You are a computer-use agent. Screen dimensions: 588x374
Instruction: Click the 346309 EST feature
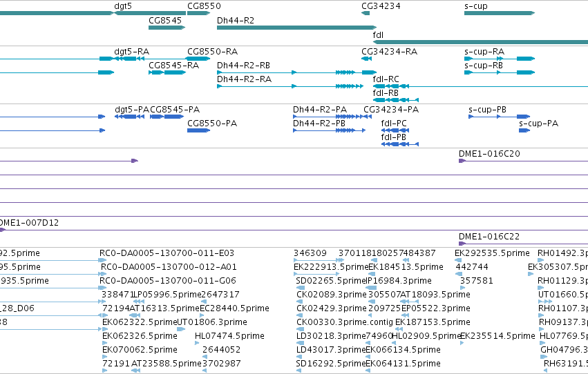click(x=319, y=260)
